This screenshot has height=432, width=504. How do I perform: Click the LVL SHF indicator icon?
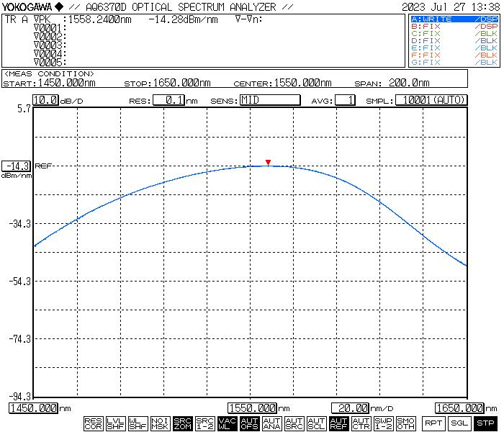coord(115,423)
